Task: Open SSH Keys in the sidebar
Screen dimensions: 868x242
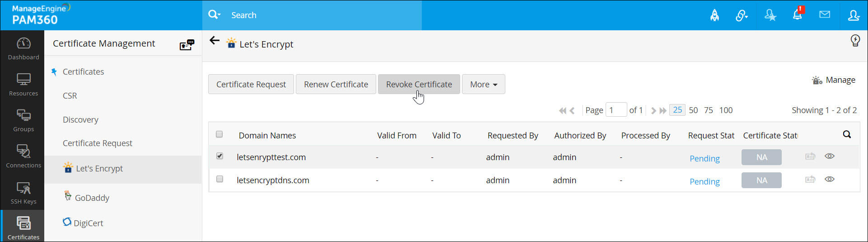Action: click(x=23, y=193)
